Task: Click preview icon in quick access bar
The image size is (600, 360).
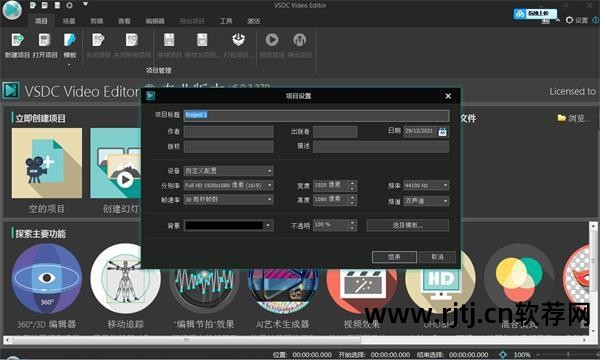Action: pos(69,5)
